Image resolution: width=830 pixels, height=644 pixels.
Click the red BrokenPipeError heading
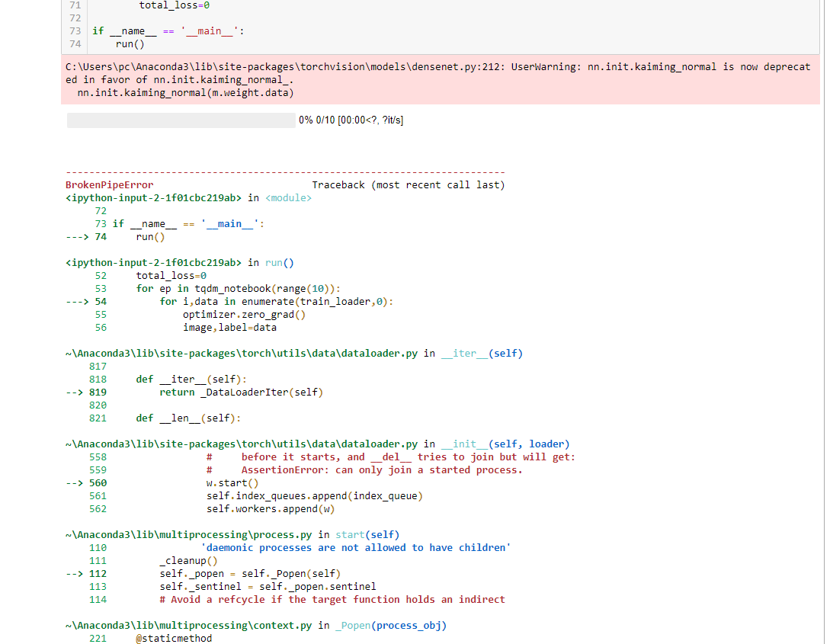click(x=109, y=185)
